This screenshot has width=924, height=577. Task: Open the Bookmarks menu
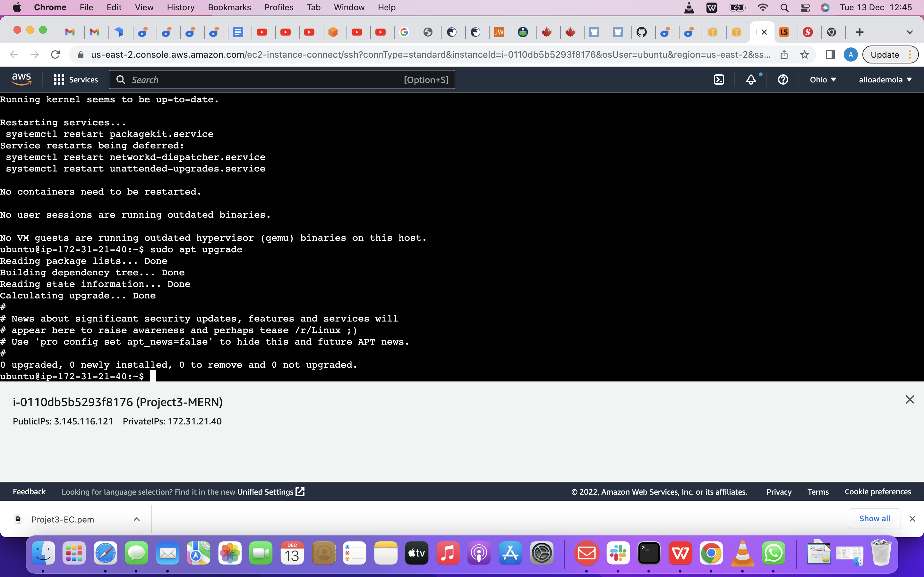coord(229,7)
